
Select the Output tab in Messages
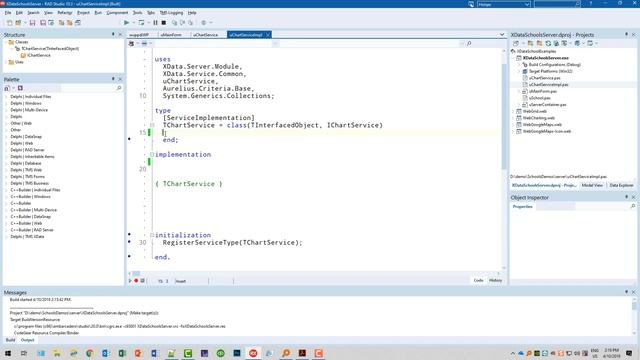(27, 340)
